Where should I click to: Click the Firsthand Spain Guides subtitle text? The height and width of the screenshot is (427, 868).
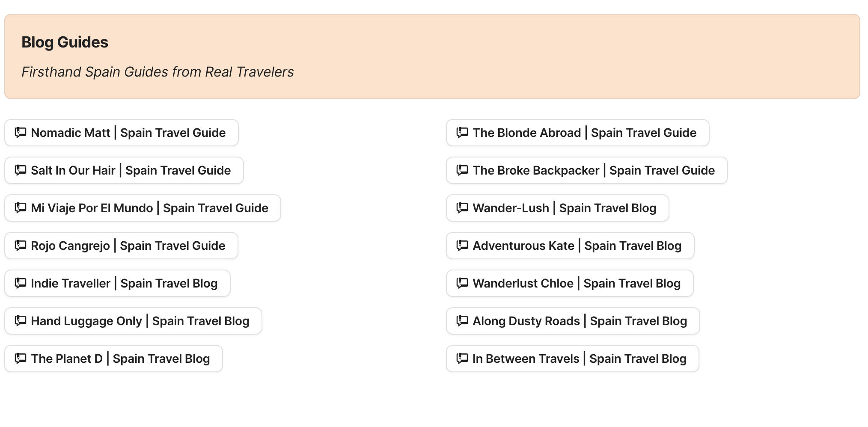pyautogui.click(x=158, y=72)
